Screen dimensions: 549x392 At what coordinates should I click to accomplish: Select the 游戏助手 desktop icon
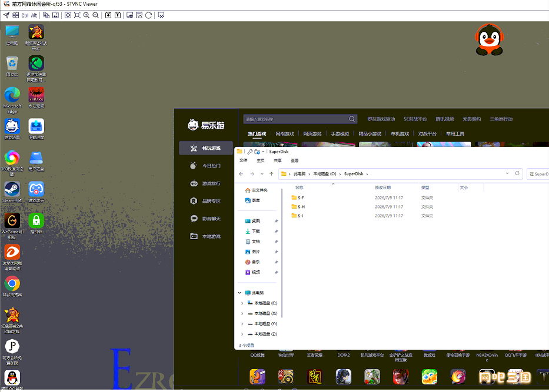click(x=36, y=192)
